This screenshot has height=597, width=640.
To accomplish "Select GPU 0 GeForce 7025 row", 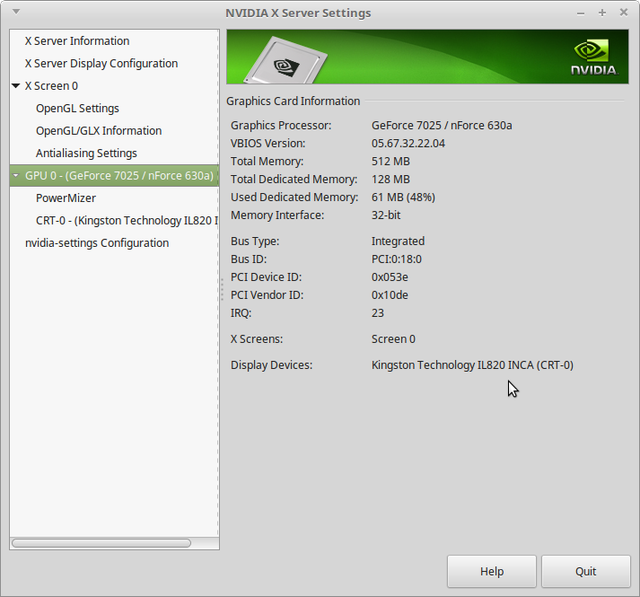I will (114, 175).
